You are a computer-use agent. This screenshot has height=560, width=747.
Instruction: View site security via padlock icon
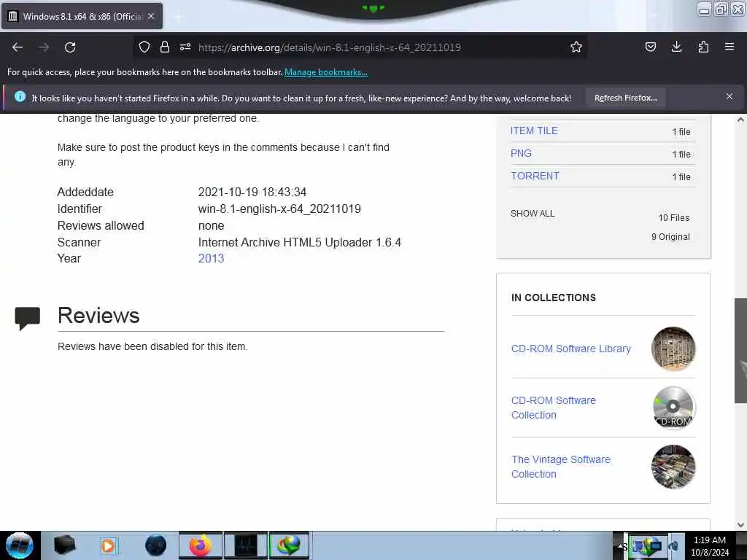click(165, 47)
